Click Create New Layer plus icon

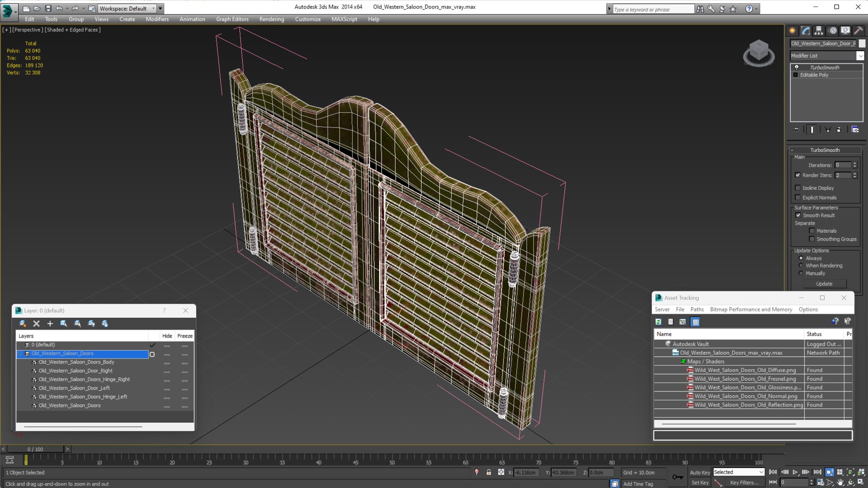(x=50, y=324)
